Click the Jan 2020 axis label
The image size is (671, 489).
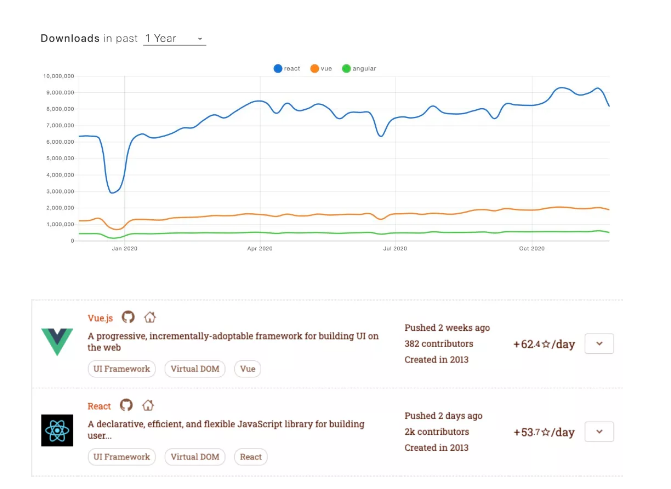click(125, 249)
